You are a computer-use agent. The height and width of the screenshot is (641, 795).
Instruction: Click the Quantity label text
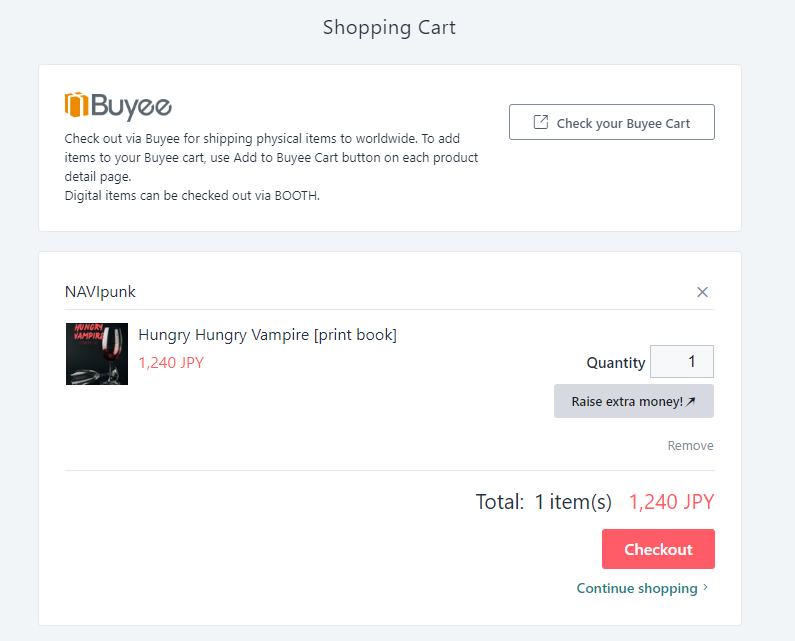[x=615, y=363]
